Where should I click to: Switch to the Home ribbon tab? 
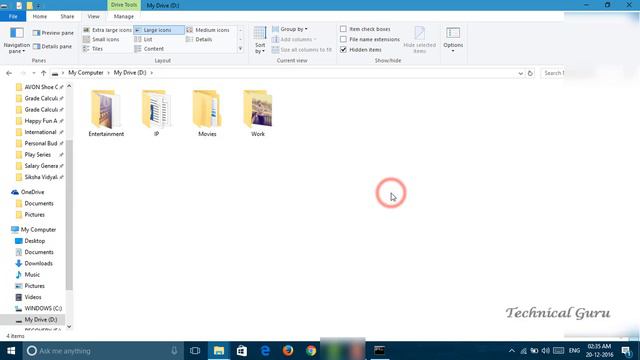(x=40, y=16)
